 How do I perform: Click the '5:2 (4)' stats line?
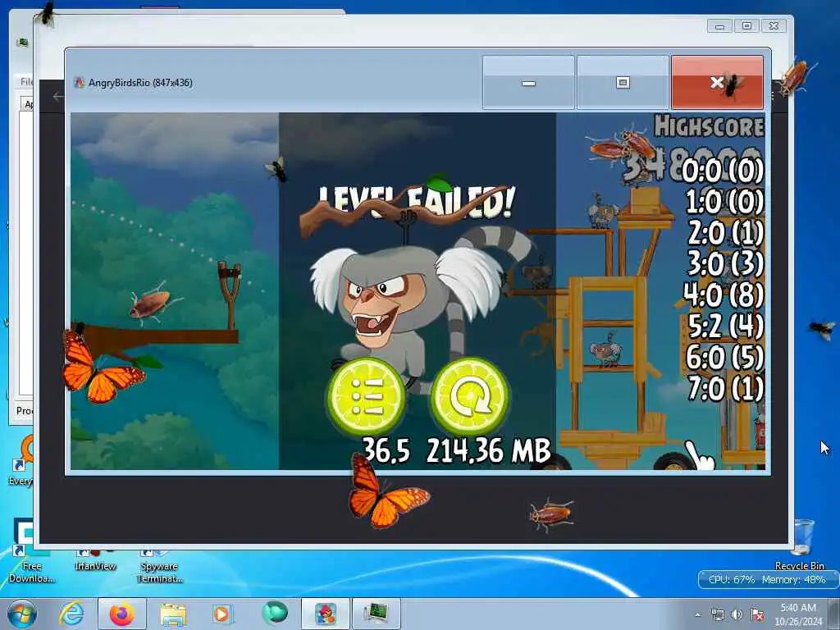point(726,326)
